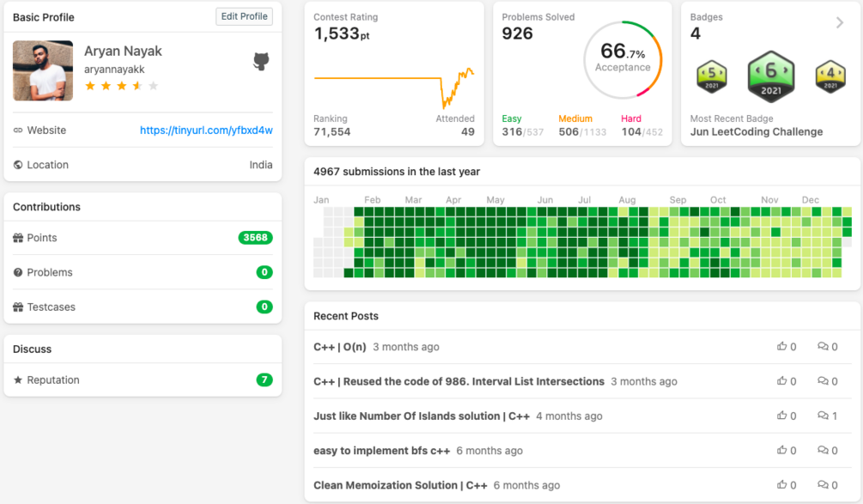This screenshot has height=504, width=863.
Task: Click the star icon beside Reputation
Action: [18, 380]
